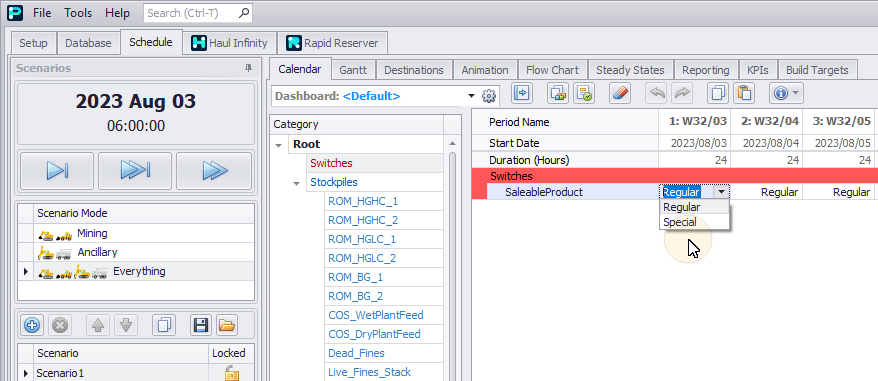Open dashboard settings gear icon
This screenshot has width=878, height=381.
tap(489, 96)
